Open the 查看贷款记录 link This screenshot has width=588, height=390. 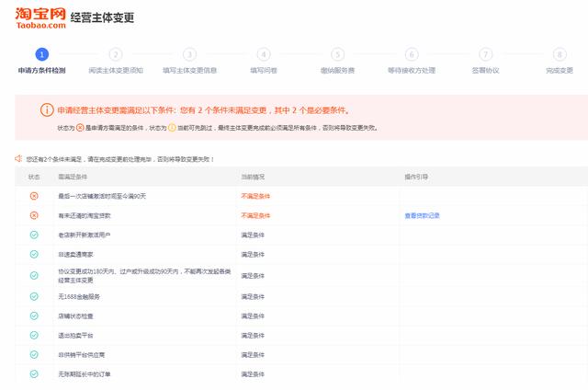[422, 215]
